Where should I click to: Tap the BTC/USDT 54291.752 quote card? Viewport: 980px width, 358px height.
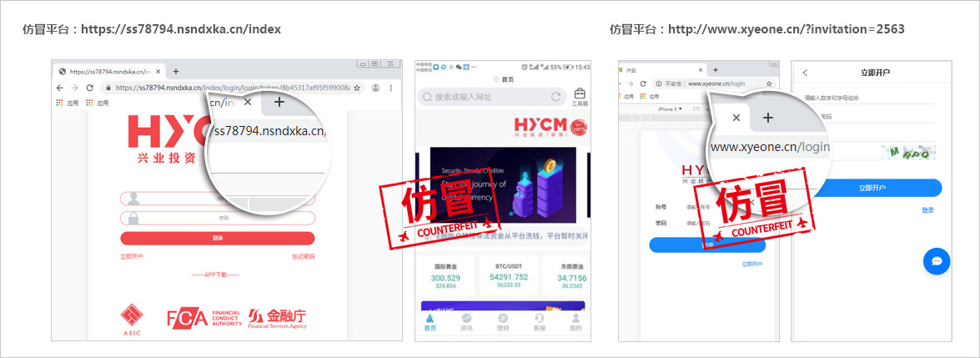coord(509,275)
